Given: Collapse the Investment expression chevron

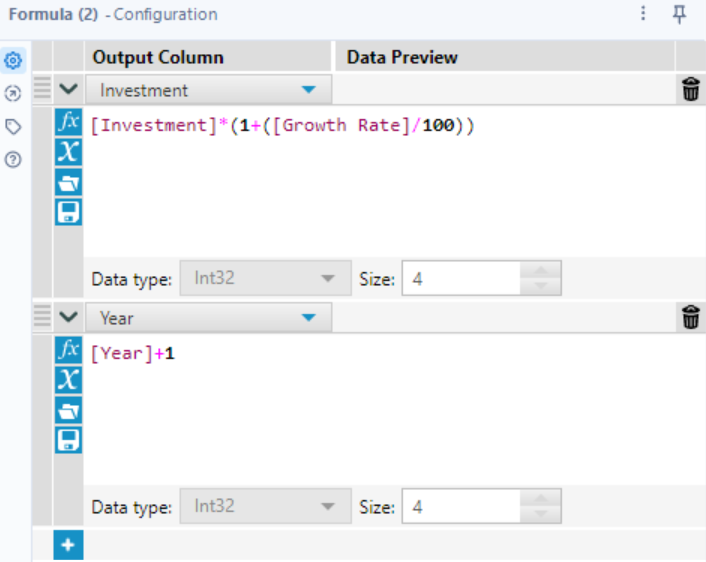Looking at the screenshot, I should [68, 90].
